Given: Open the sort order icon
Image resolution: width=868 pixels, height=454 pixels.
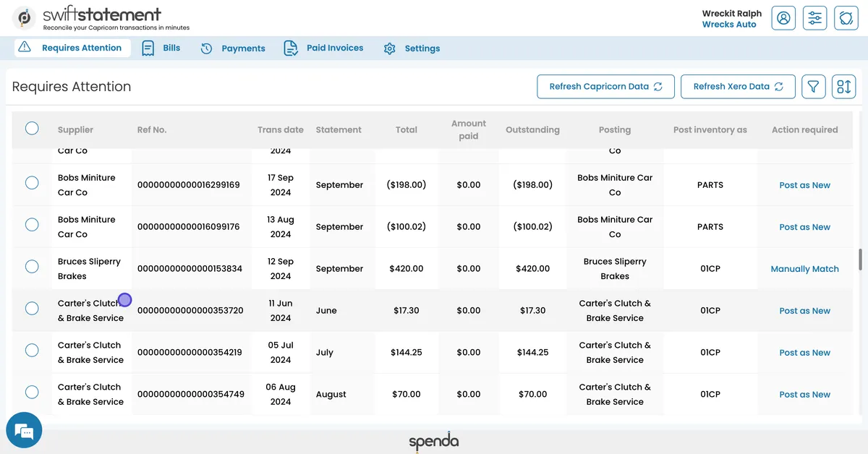Looking at the screenshot, I should [x=844, y=87].
